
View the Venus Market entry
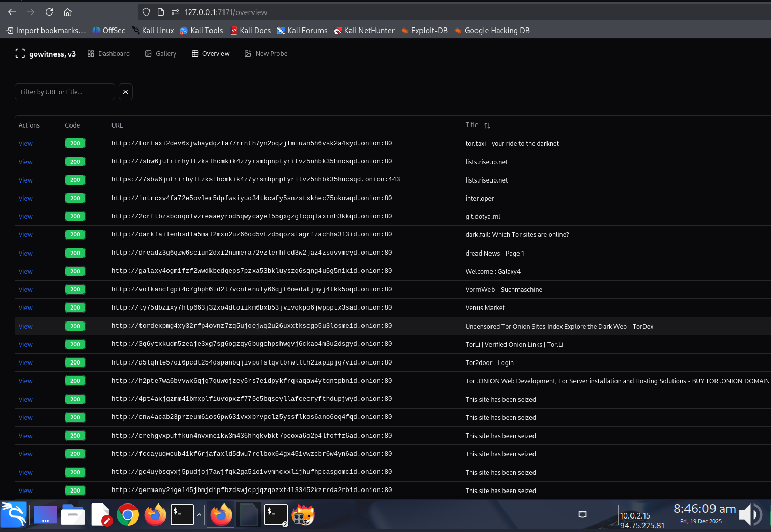click(x=25, y=307)
